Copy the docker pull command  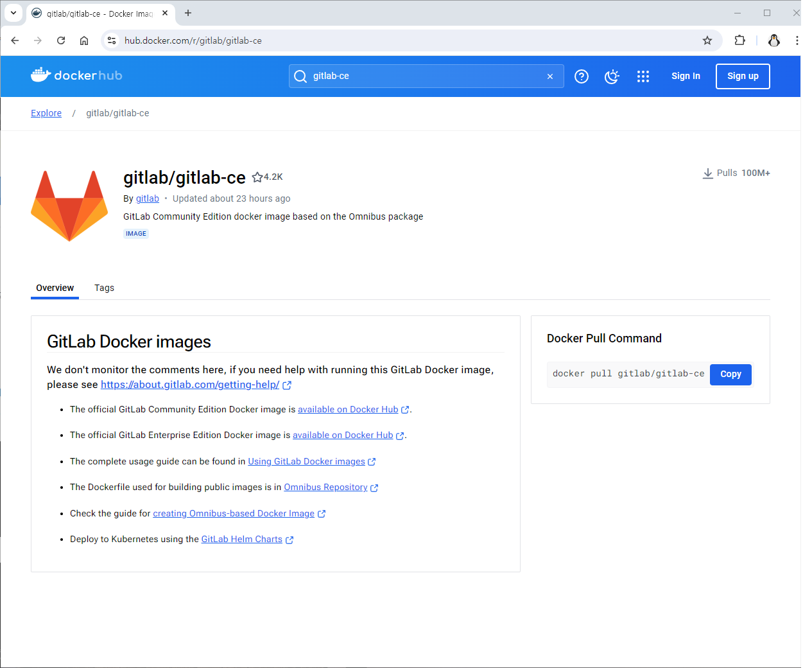pos(730,374)
